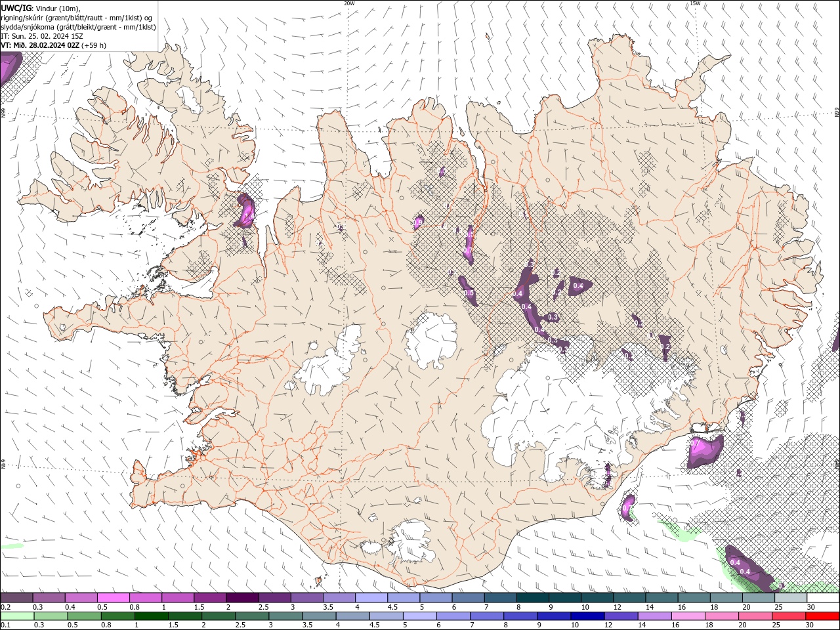The width and height of the screenshot is (840, 630).
Task: Click the 'Vindur (10m),' heading text
Action: pyautogui.click(x=58, y=8)
